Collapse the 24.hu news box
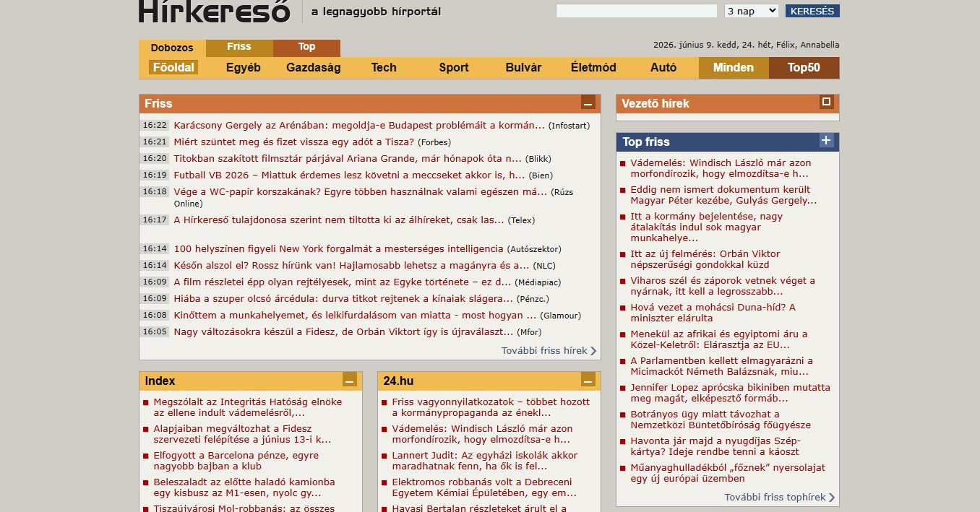Viewport: 980px width, 512px height. [588, 380]
